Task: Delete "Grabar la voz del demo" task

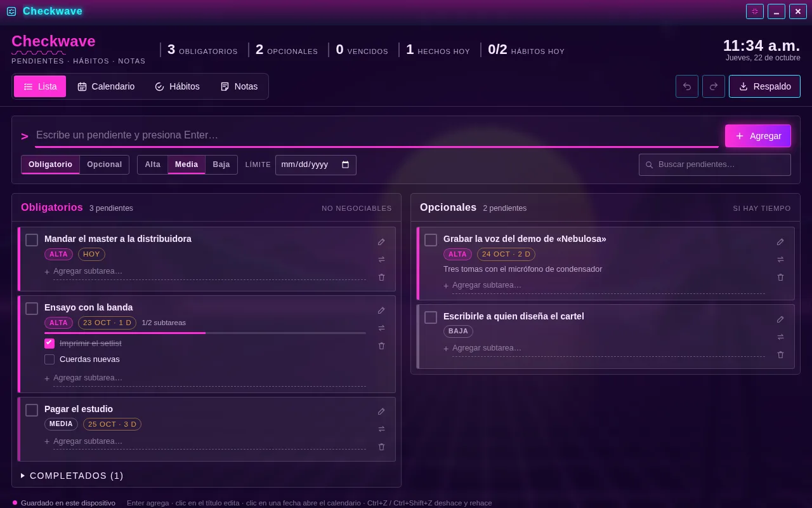Action: coord(780,277)
